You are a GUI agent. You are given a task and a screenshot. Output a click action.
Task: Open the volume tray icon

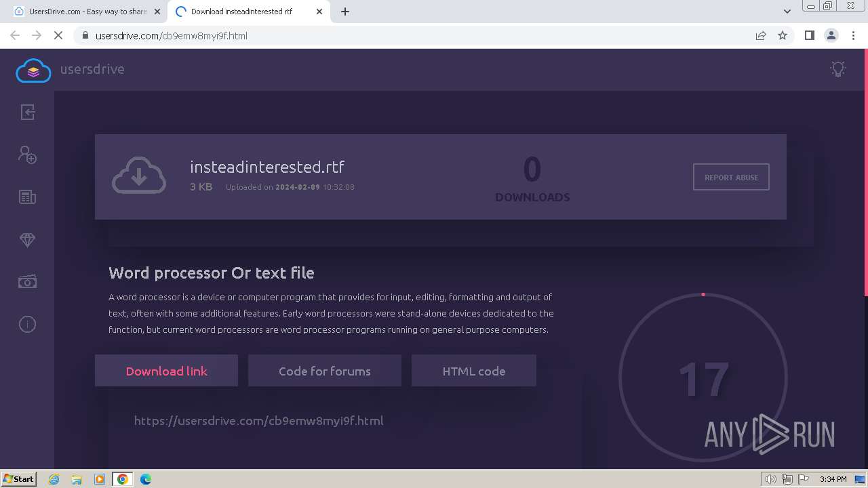771,479
